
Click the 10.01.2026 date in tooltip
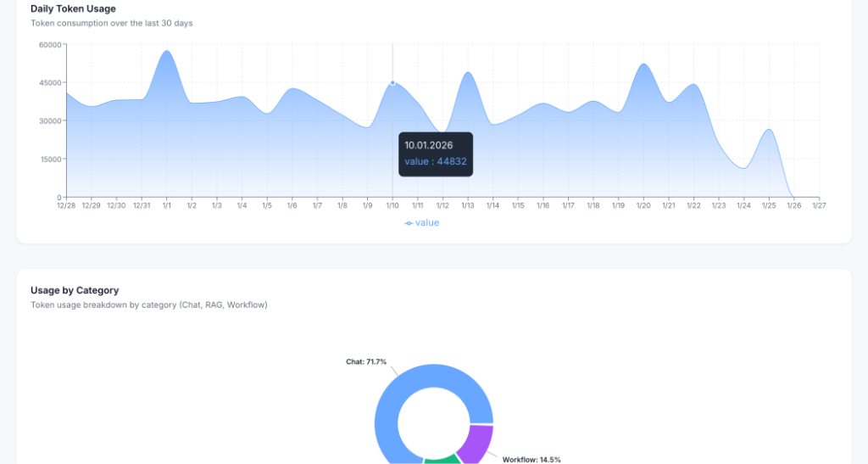pos(429,145)
